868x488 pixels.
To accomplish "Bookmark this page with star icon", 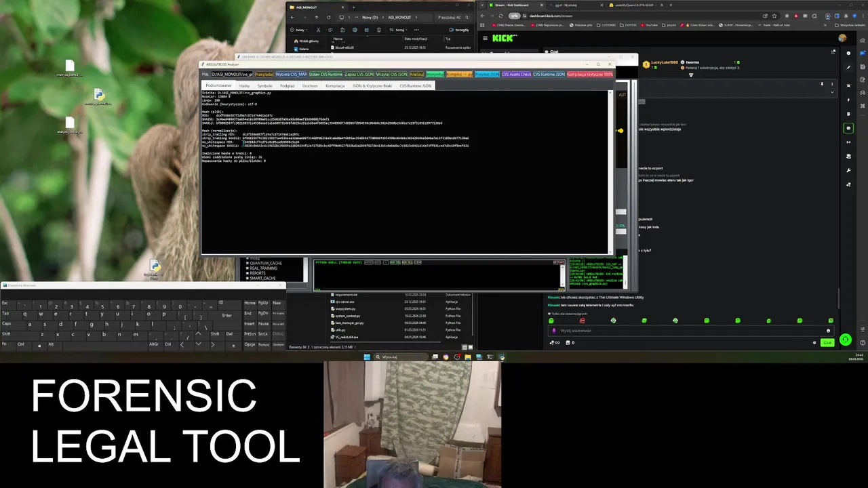I will pyautogui.click(x=774, y=16).
